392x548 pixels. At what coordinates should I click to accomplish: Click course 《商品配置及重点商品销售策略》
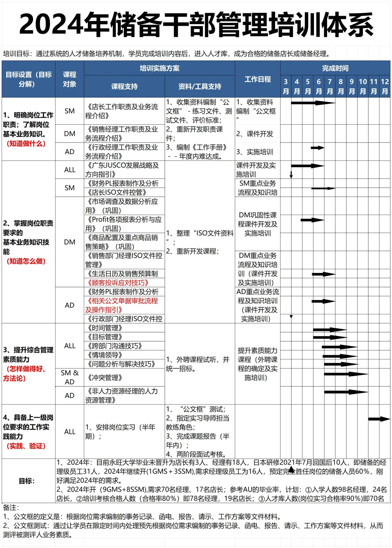[x=124, y=242]
